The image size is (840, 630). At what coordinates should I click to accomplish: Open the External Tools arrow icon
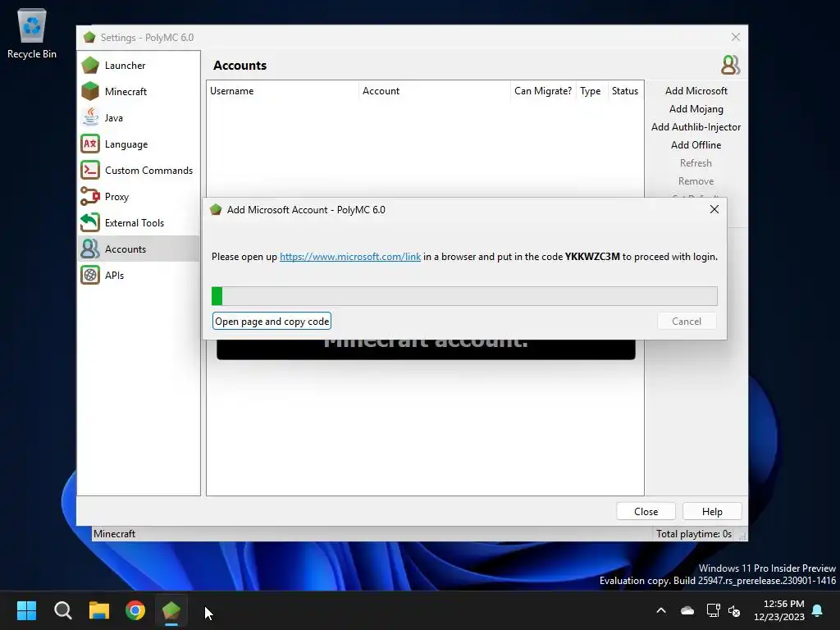[90, 222]
